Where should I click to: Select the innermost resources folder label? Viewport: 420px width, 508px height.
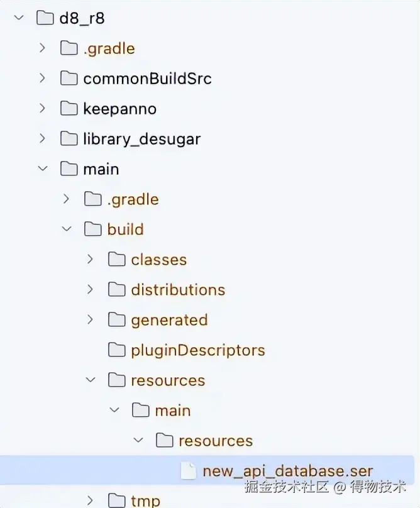(215, 441)
